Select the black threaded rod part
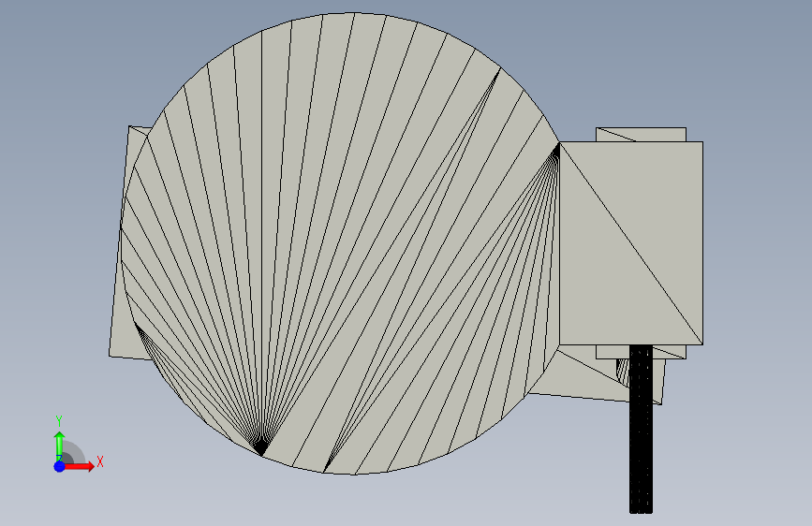The width and height of the screenshot is (812, 526). pyautogui.click(x=642, y=430)
